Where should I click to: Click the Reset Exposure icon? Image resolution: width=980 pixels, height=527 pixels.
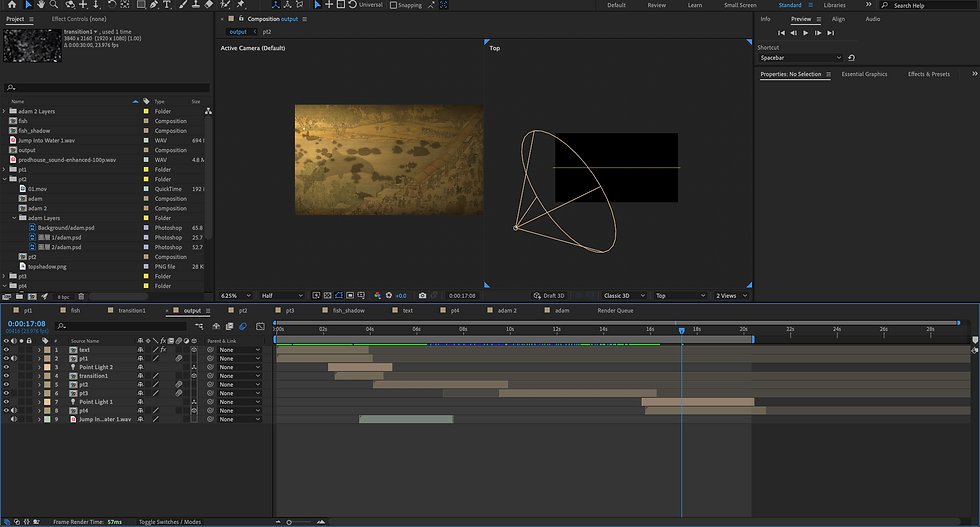(x=389, y=296)
